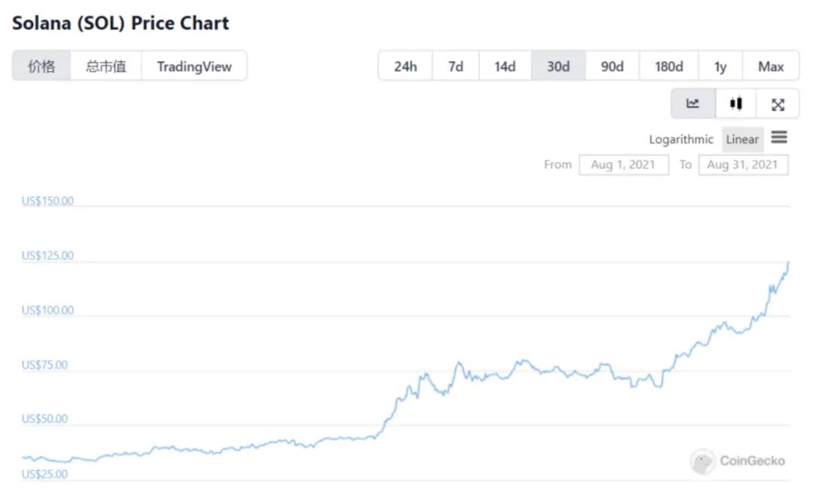The image size is (815, 504).
Task: Switch to line chart view icon
Action: pyautogui.click(x=693, y=104)
